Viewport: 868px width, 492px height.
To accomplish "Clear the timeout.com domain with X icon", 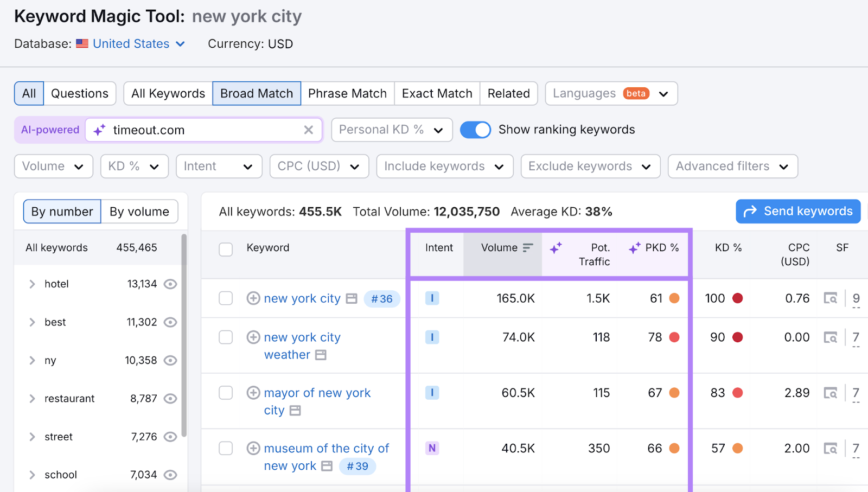I will pyautogui.click(x=309, y=130).
